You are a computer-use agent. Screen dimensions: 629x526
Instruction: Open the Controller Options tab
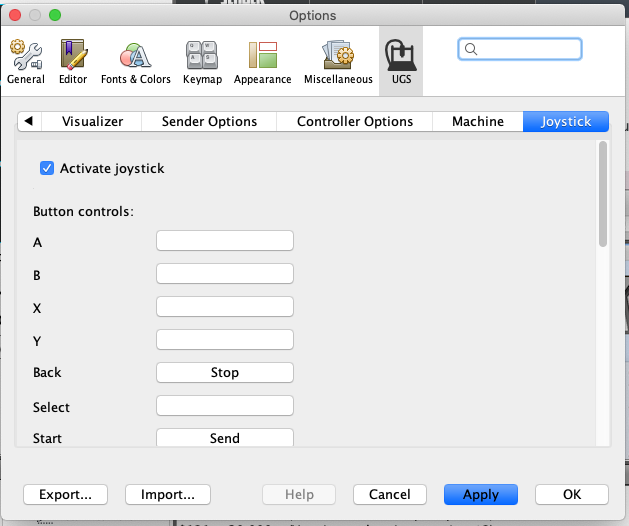(355, 121)
